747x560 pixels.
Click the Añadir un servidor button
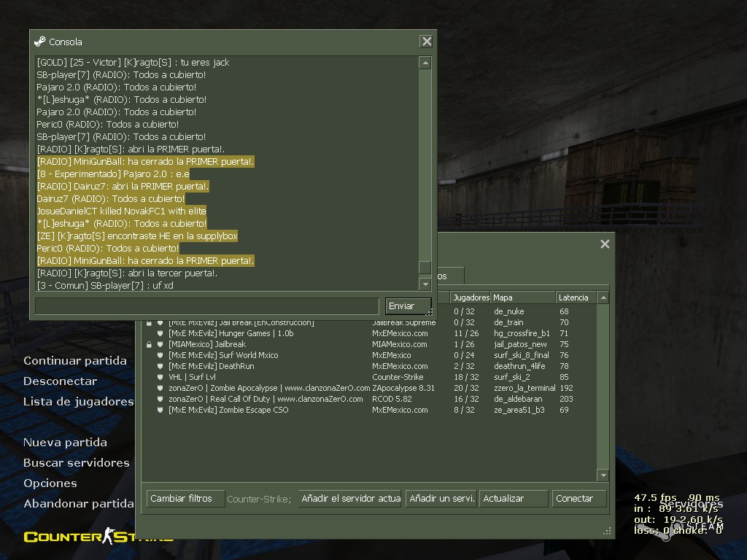[x=441, y=499]
